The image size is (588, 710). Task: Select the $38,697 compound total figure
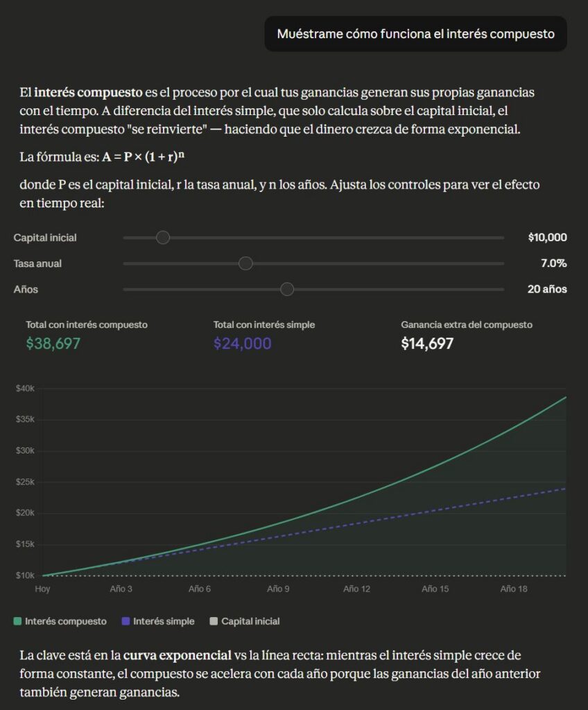pyautogui.click(x=53, y=343)
